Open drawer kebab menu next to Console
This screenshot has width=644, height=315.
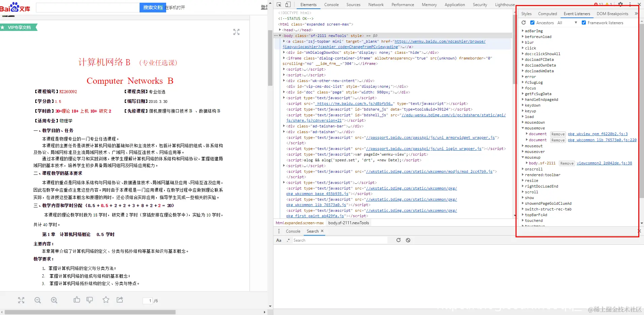click(279, 231)
